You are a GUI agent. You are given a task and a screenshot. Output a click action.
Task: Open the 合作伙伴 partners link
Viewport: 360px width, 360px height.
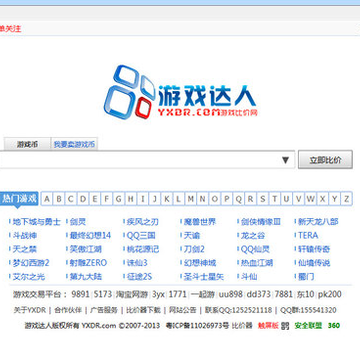pos(68,310)
